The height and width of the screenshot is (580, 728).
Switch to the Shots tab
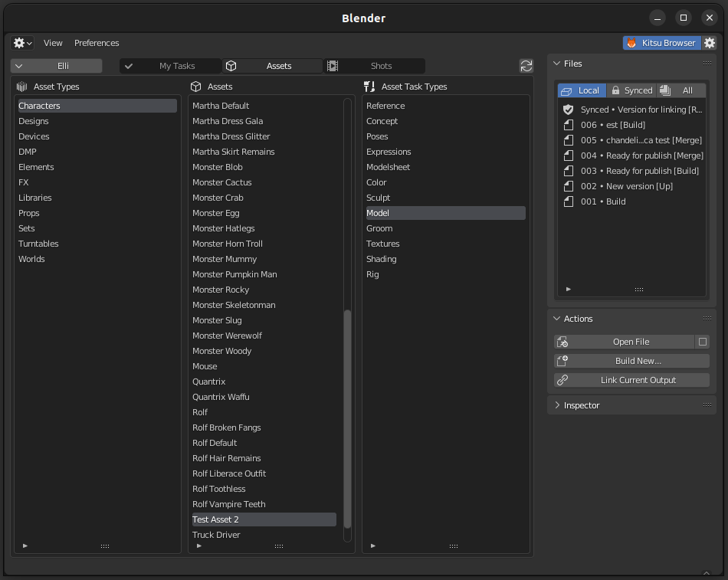374,66
